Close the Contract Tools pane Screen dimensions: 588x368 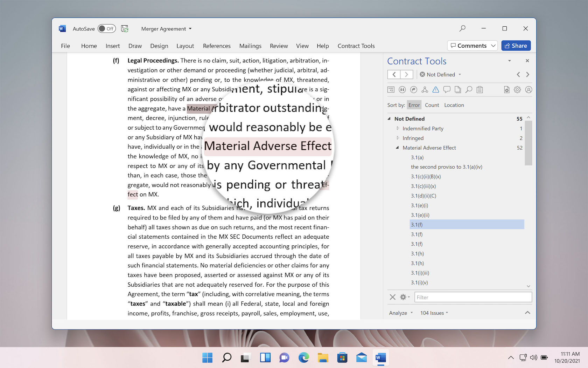[x=527, y=61]
